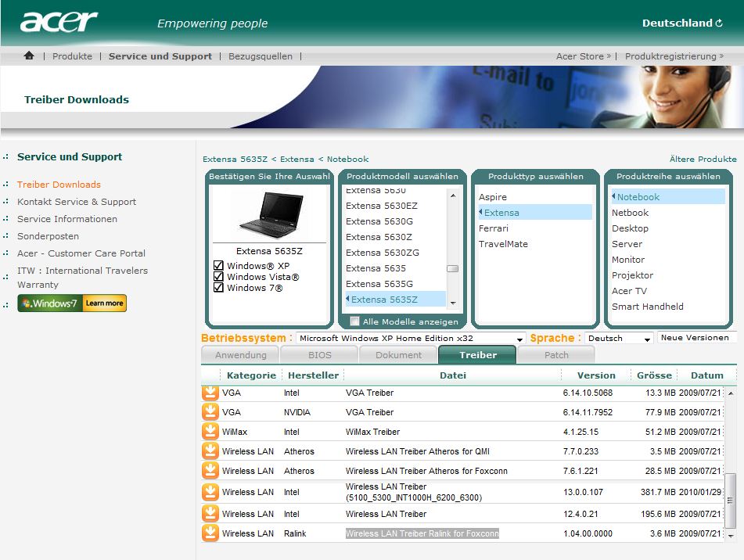
Task: Click the model list scrollbar thumb
Action: click(x=453, y=269)
